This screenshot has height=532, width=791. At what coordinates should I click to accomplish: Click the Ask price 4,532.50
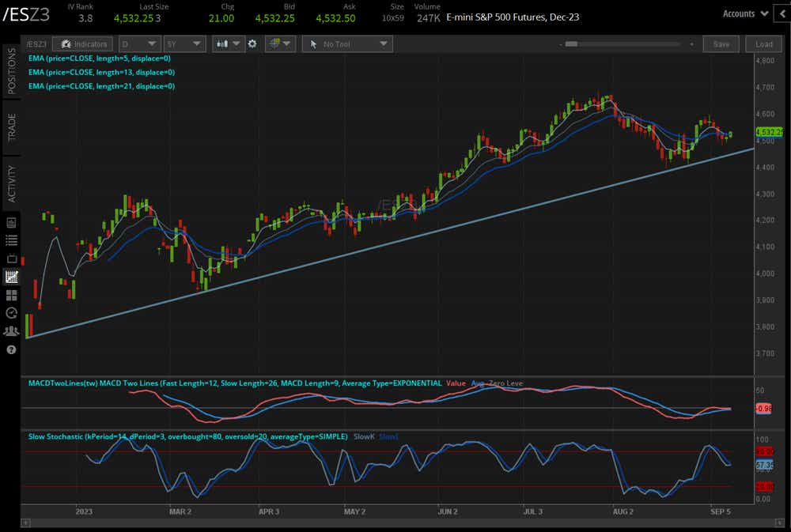[x=335, y=18]
